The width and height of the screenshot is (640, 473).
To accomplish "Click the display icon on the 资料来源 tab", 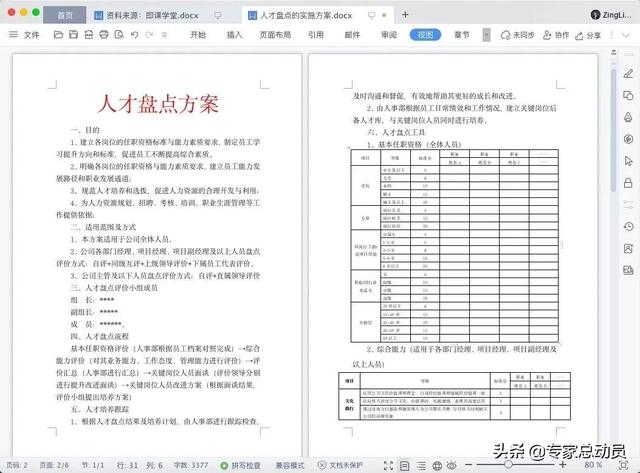I will tap(218, 16).
